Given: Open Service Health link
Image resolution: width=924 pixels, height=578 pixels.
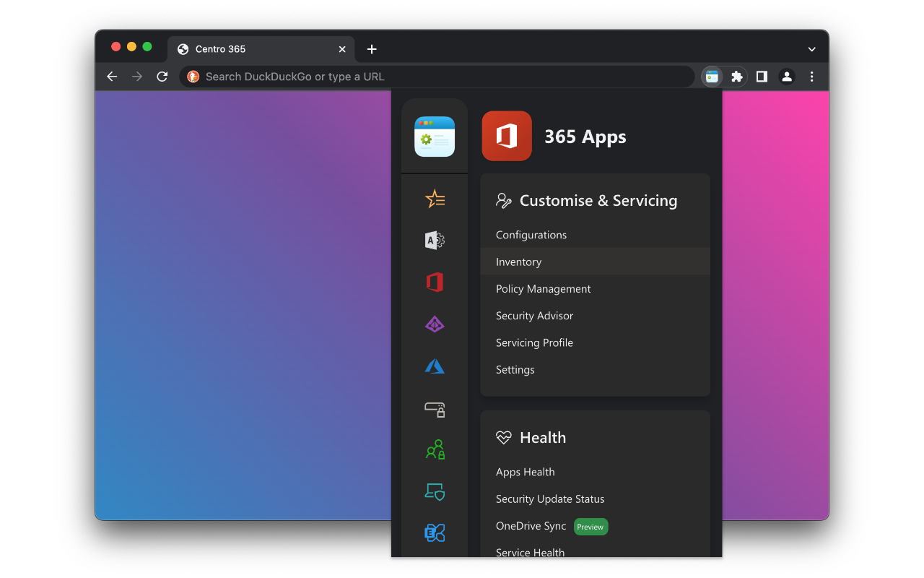Looking at the screenshot, I should pos(531,553).
